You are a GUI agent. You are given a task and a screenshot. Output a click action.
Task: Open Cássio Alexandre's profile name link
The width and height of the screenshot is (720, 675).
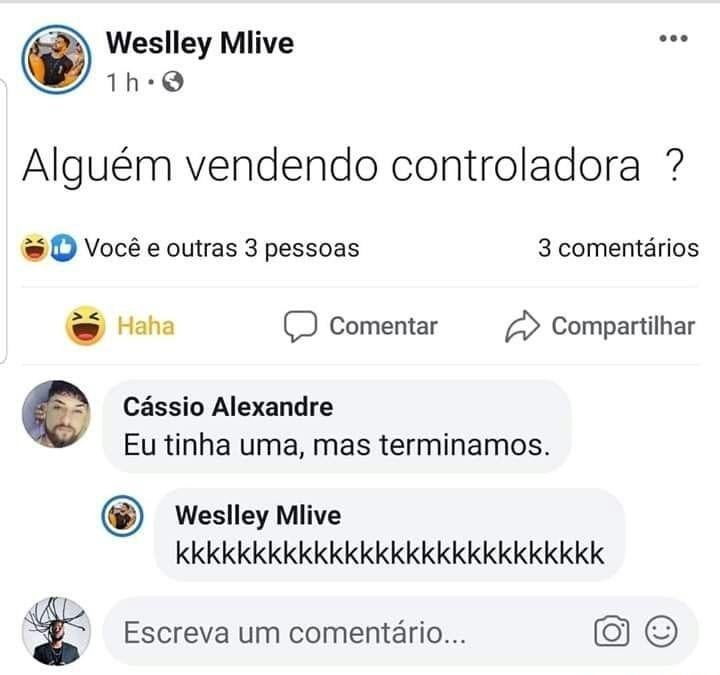(228, 407)
